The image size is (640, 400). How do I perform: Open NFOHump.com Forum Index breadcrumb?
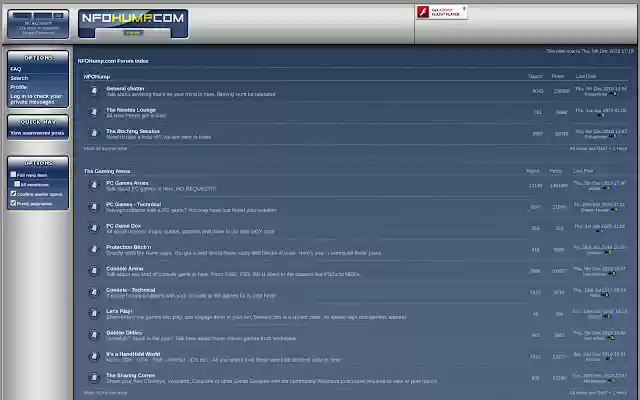point(113,61)
